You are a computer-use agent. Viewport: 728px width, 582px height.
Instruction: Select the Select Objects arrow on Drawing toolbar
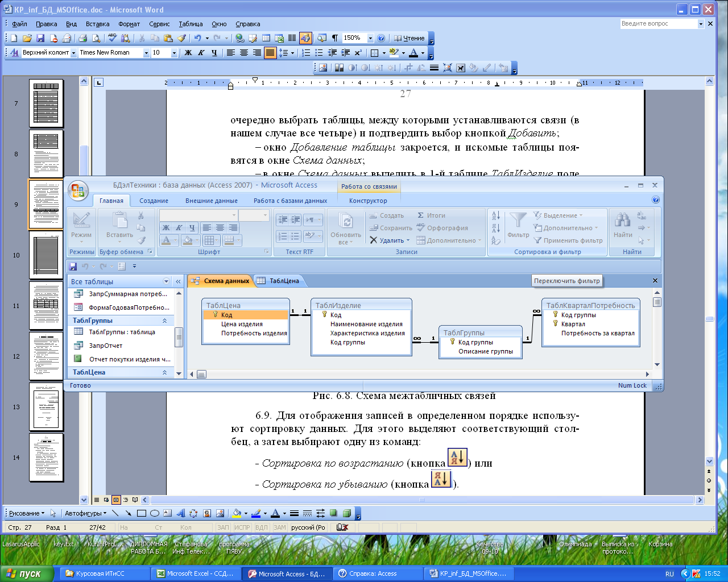53,513
